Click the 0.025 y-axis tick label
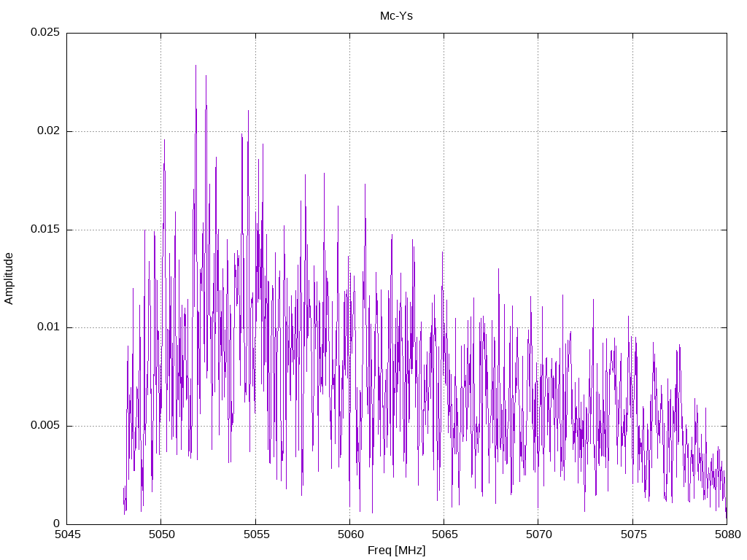Screen dimensions: 747x560 45,32
